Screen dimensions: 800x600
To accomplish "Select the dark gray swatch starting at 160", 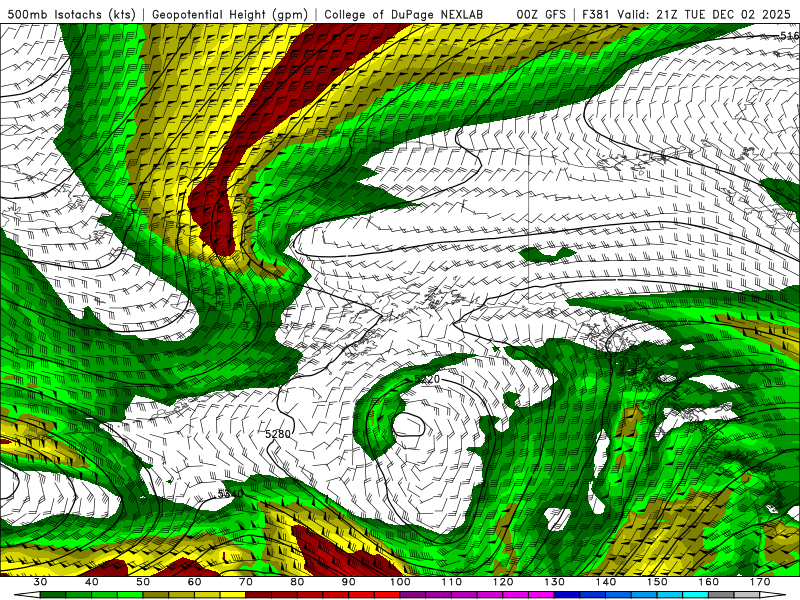I will point(721,595).
